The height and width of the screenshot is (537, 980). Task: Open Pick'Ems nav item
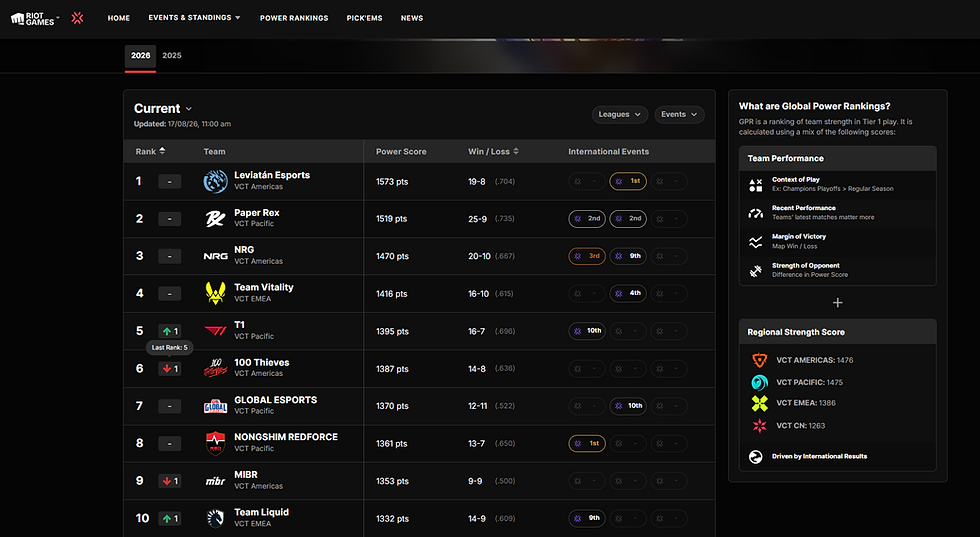pyautogui.click(x=364, y=18)
